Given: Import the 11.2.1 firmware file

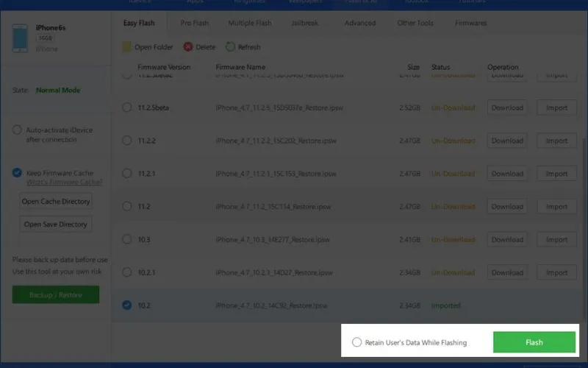Looking at the screenshot, I should [556, 174].
